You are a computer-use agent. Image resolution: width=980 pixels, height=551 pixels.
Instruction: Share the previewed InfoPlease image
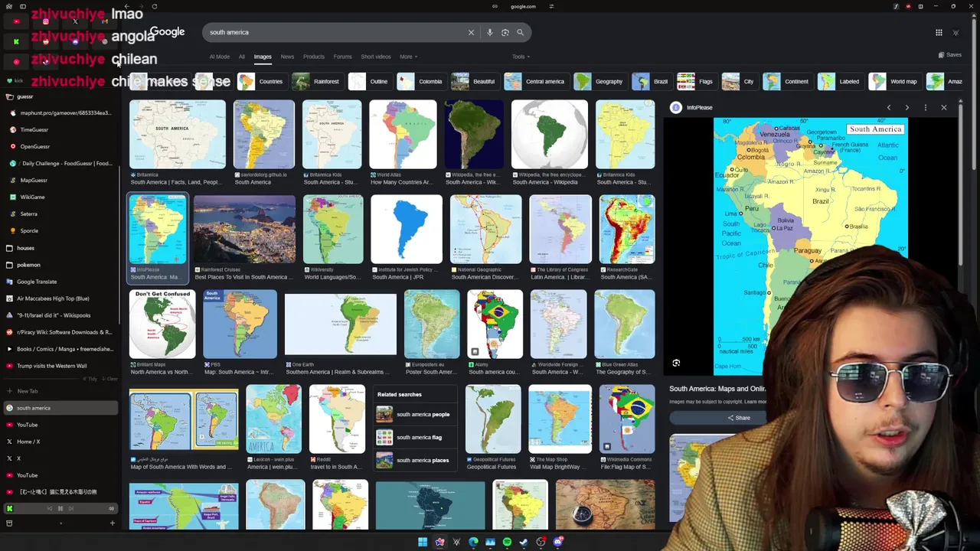[739, 418]
